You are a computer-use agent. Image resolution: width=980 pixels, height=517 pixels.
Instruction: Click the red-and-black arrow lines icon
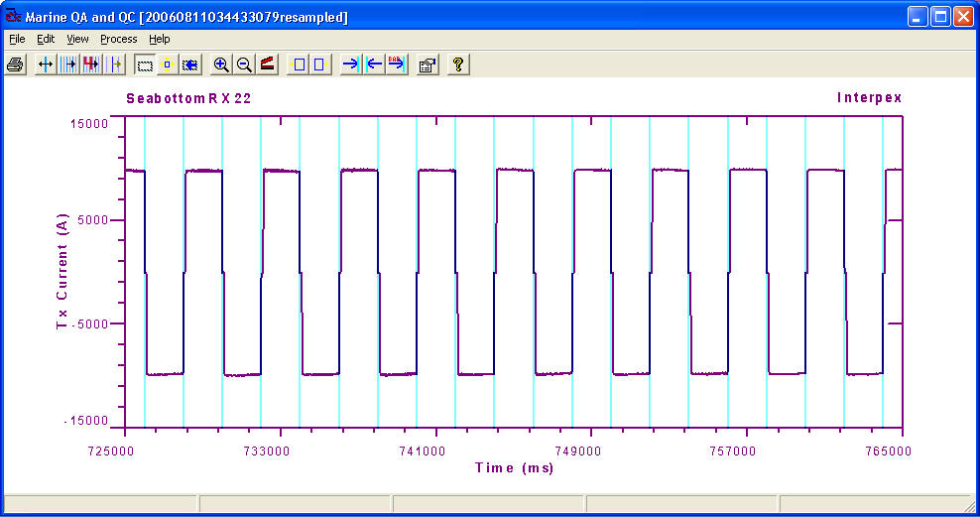tap(91, 65)
